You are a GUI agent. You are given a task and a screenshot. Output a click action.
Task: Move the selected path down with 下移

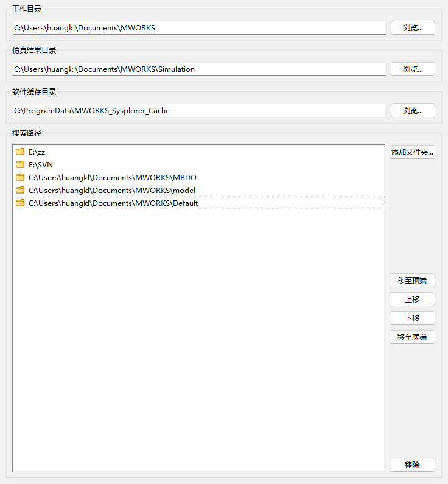coord(412,318)
